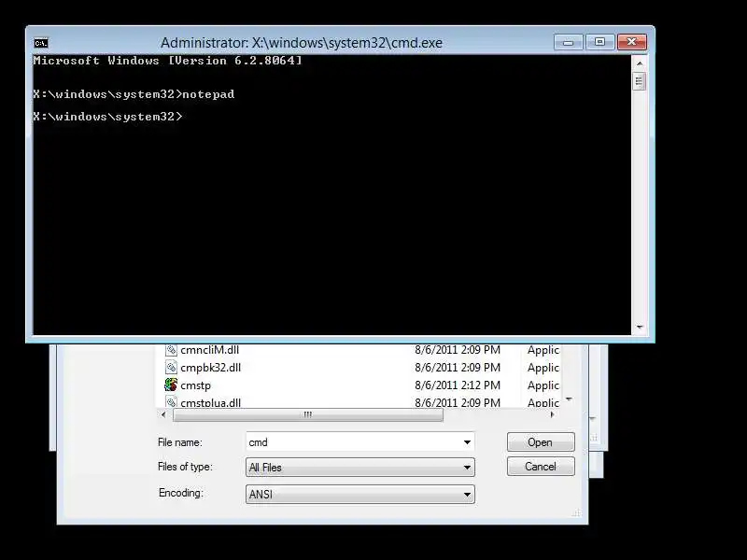Click the file list scroll right arrow

(x=552, y=414)
